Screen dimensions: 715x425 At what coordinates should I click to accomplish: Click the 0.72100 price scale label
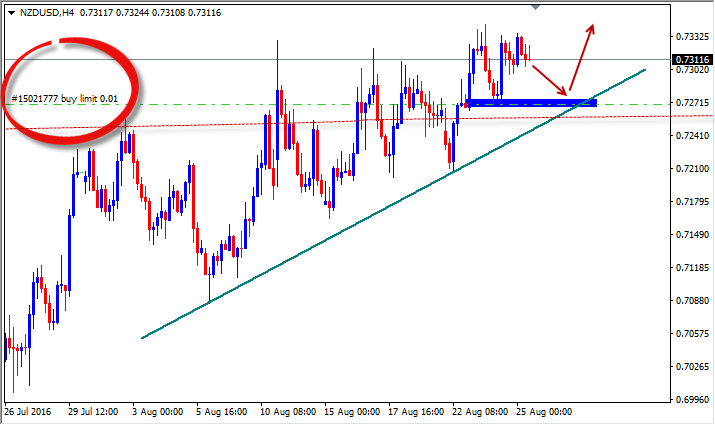click(692, 169)
